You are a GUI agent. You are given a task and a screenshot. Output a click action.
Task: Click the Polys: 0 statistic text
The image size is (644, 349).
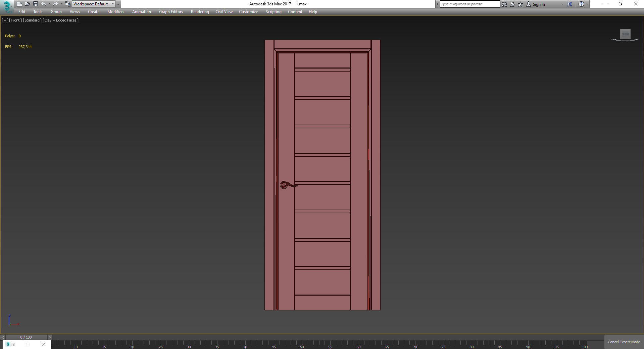(x=13, y=36)
